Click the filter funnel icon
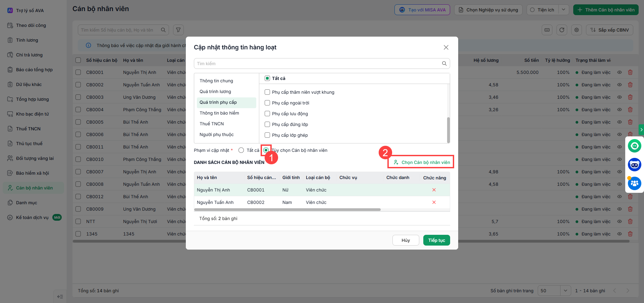 coord(178,30)
